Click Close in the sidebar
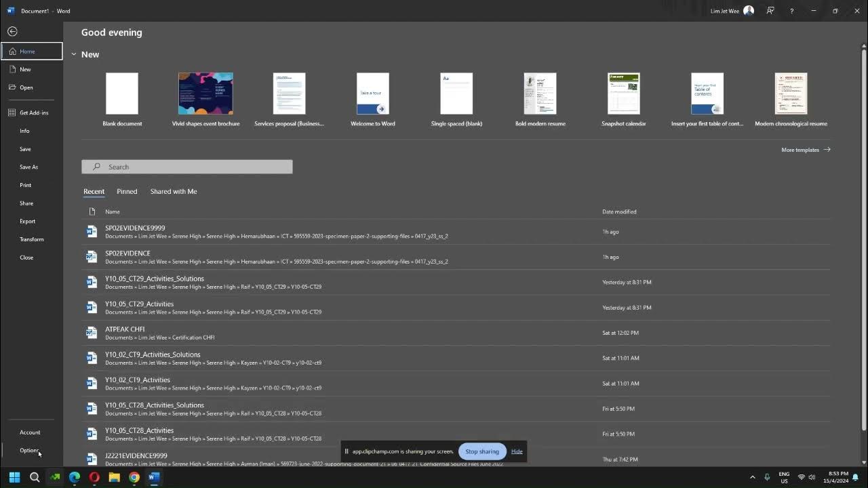The image size is (868, 488). click(x=32, y=258)
